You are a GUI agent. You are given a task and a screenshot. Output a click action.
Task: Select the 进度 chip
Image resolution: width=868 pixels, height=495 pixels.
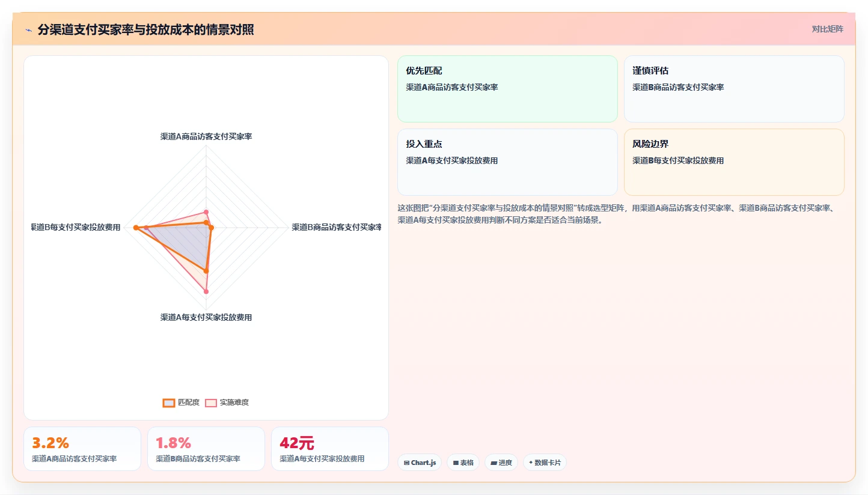tap(501, 463)
